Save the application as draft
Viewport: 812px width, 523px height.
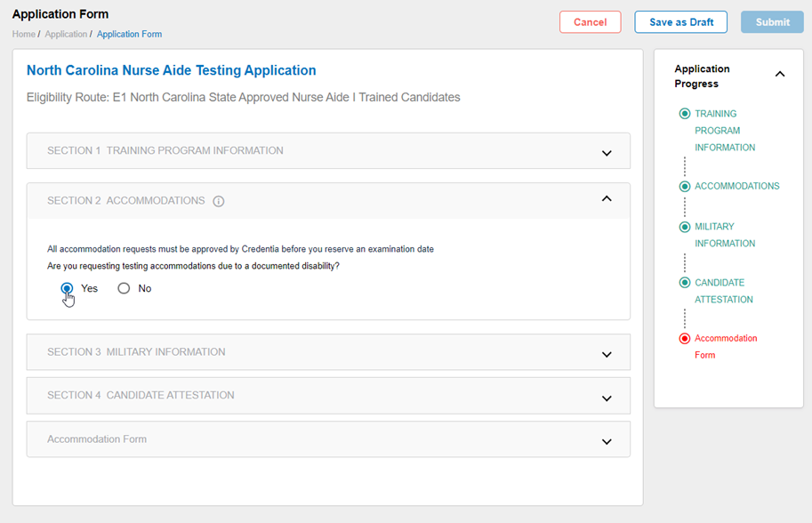click(681, 22)
